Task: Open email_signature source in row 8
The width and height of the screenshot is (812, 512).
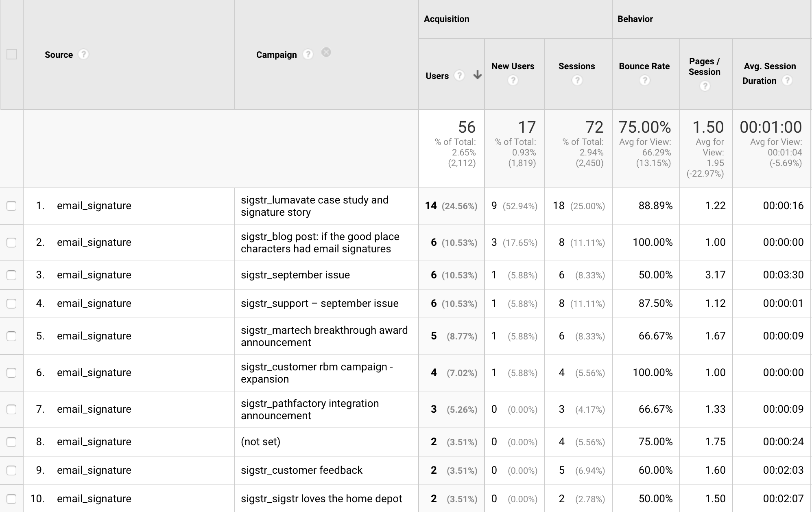Action: (94, 442)
